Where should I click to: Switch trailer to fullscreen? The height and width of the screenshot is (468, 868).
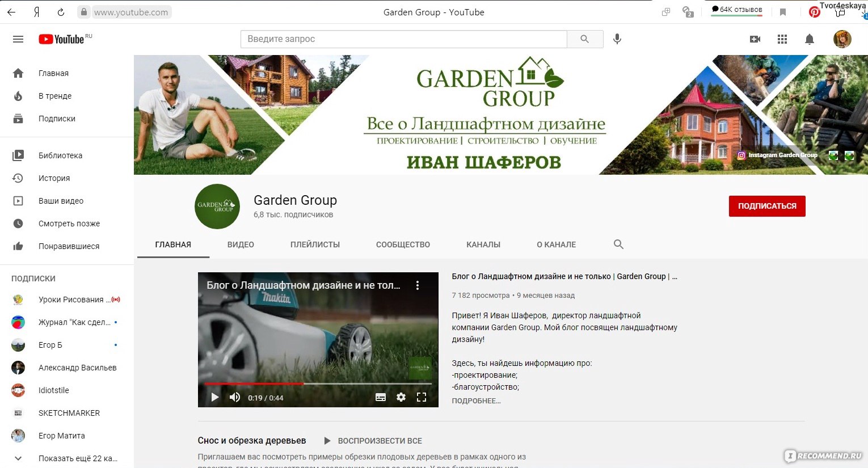[x=422, y=397]
